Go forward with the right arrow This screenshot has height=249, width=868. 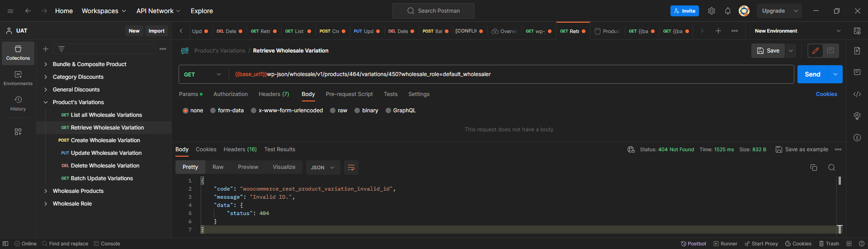(44, 11)
